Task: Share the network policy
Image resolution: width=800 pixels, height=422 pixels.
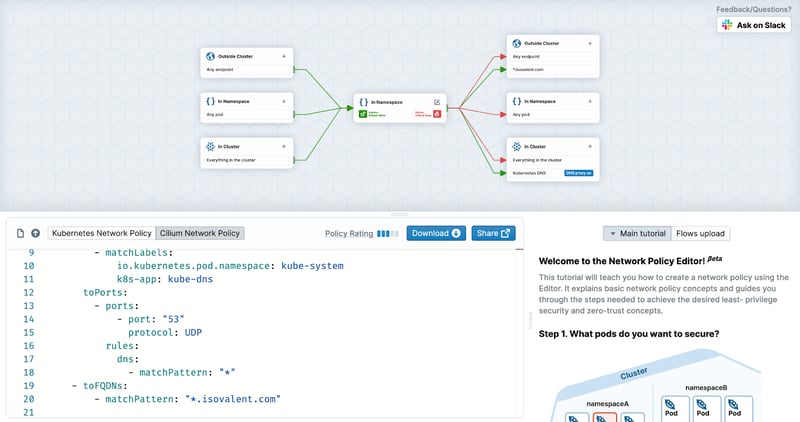Action: click(x=493, y=233)
